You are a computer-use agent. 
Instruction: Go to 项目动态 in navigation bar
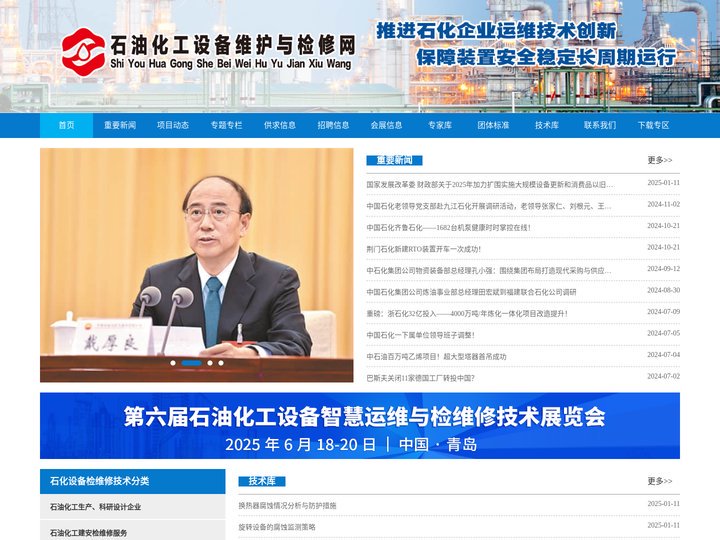coord(173,125)
